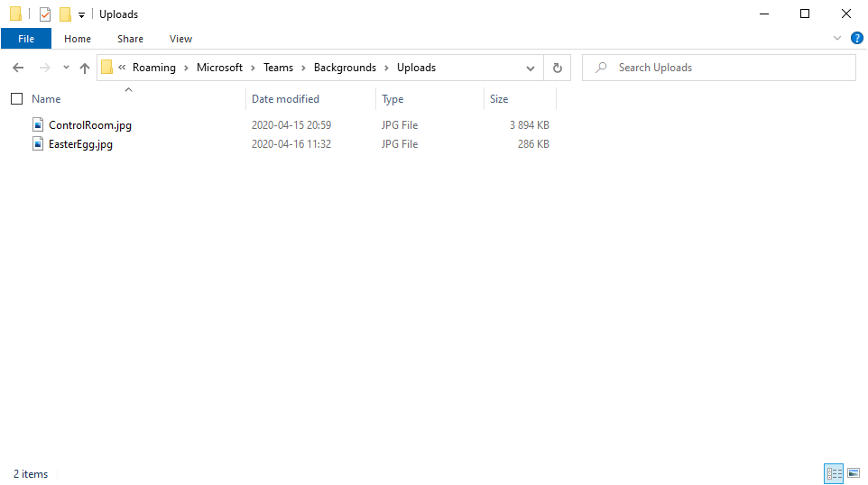Open the File menu

coord(26,39)
